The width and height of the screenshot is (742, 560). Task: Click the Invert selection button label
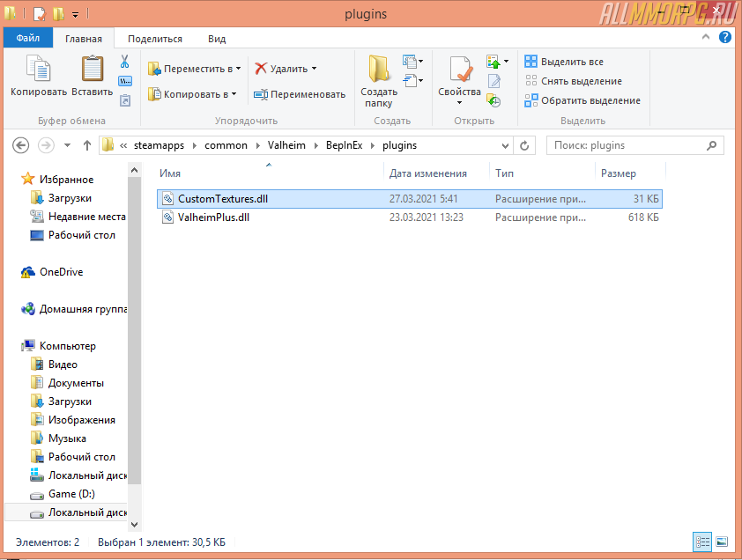click(590, 100)
